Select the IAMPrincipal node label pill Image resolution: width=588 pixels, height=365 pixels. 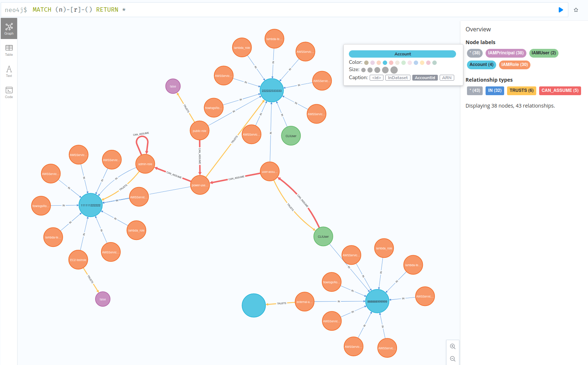click(506, 53)
